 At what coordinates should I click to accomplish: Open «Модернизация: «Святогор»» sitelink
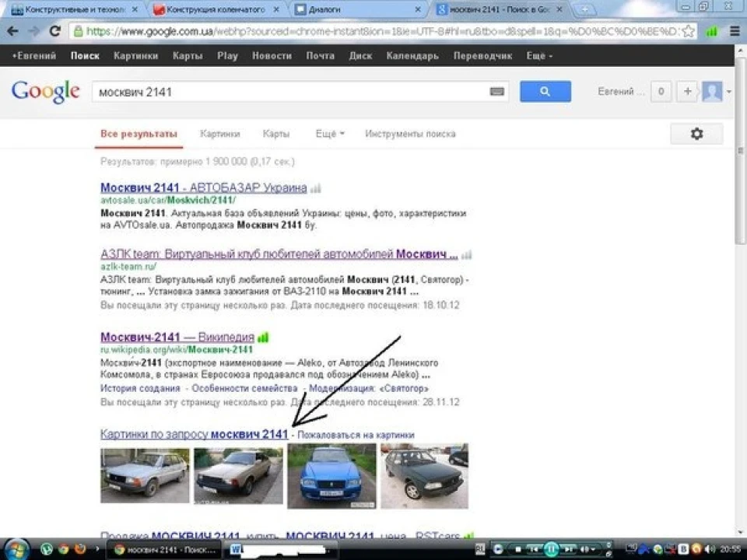tap(369, 388)
